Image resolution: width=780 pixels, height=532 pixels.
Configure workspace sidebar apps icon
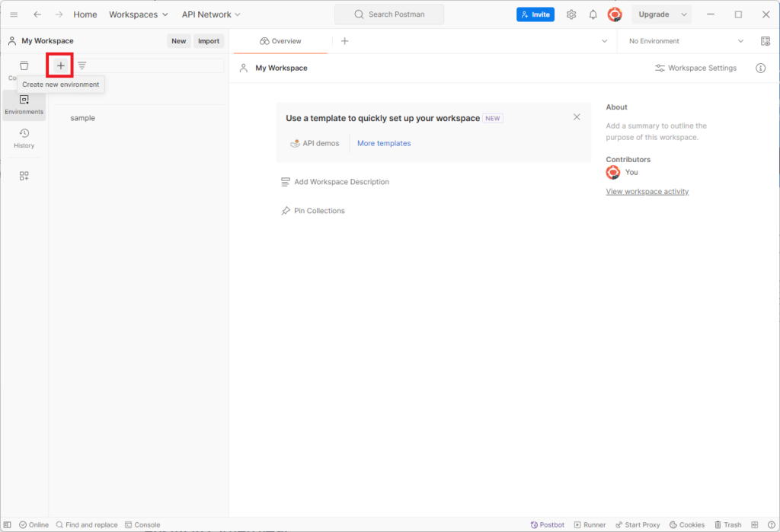[x=24, y=176]
